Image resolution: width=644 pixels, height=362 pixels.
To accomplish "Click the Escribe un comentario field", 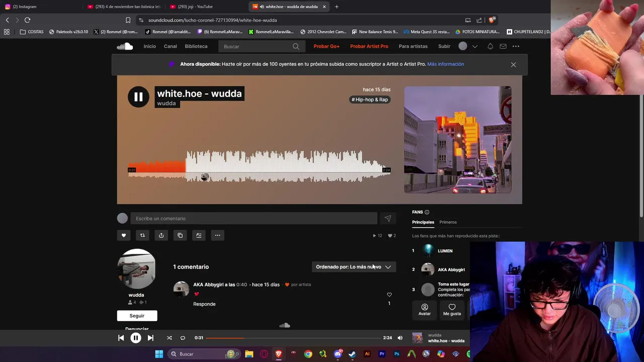I will 254,218.
